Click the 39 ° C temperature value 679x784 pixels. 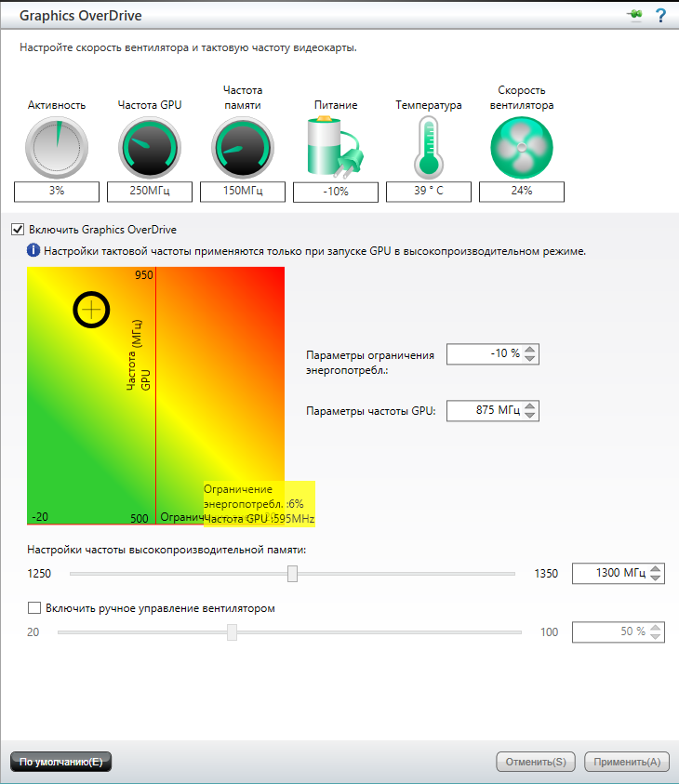pos(429,192)
